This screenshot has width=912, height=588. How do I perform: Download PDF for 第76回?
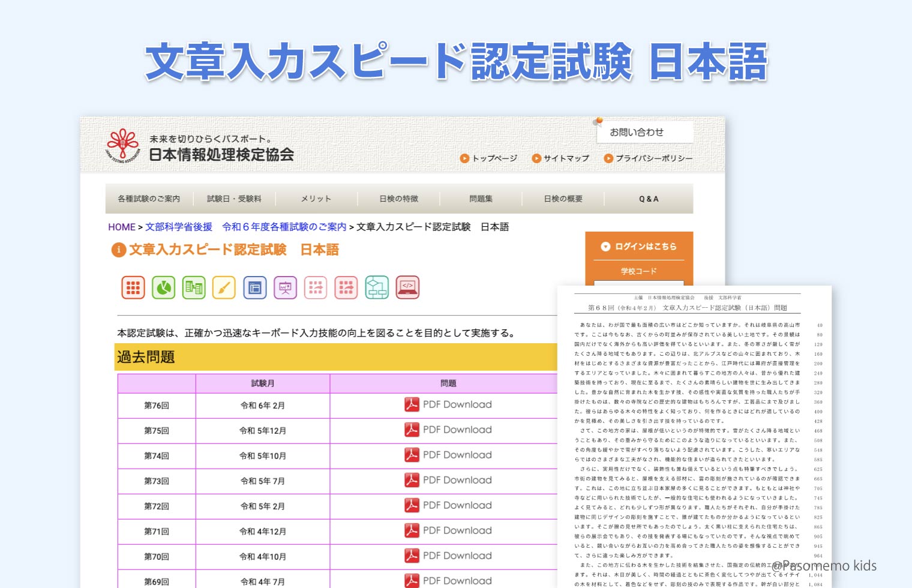pyautogui.click(x=448, y=404)
